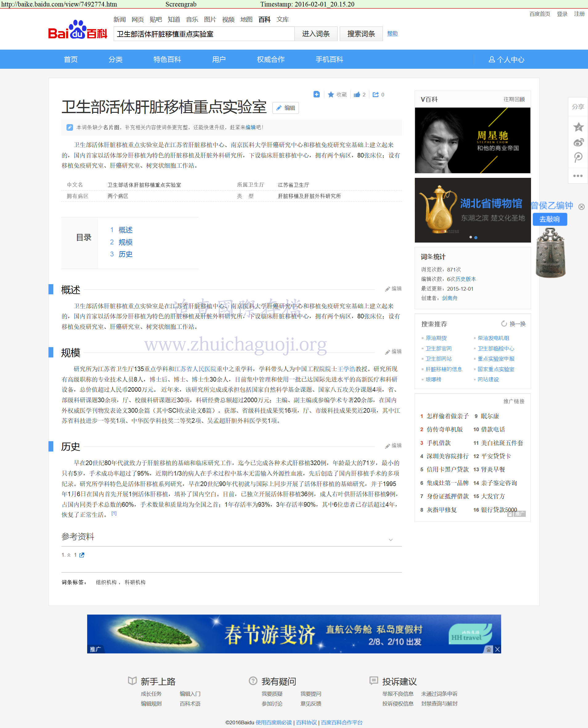Image resolution: width=588 pixels, height=728 pixels.
Task: Click the 编辑 link in notice bar
Action: [x=251, y=127]
